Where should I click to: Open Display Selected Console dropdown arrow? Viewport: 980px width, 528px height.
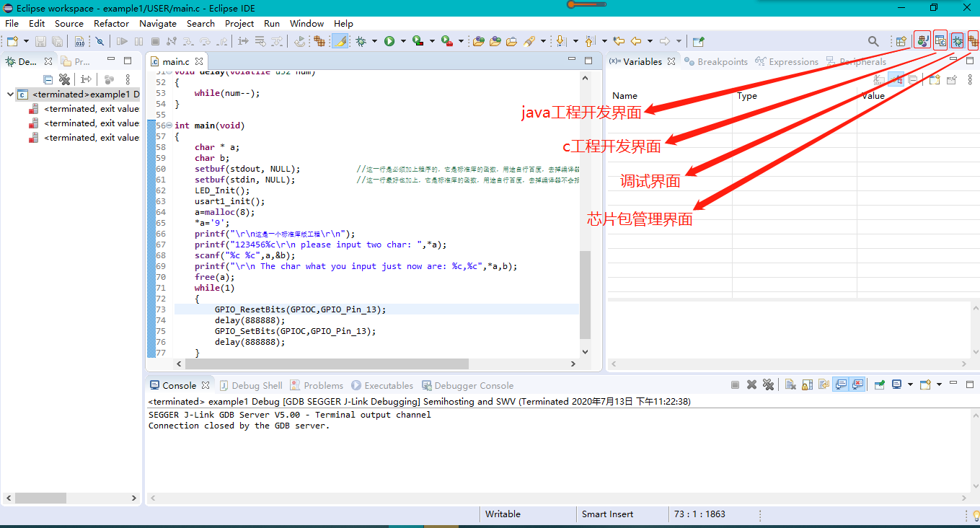(x=910, y=385)
